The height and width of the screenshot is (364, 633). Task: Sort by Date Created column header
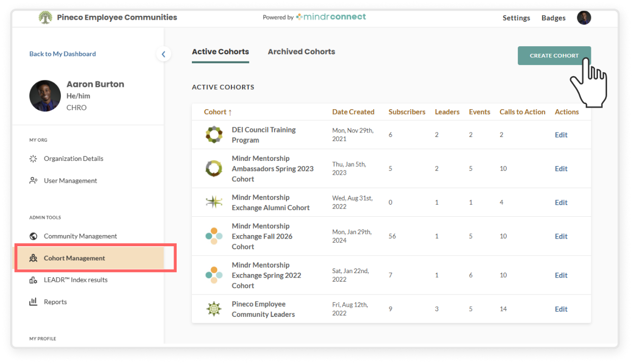pyautogui.click(x=353, y=112)
